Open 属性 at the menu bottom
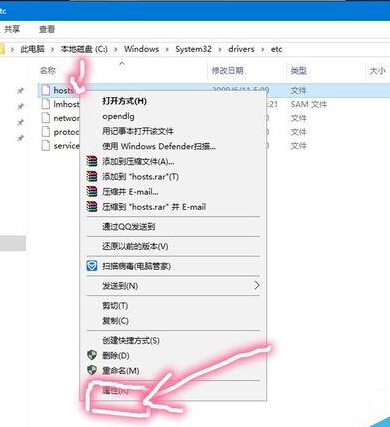 (x=115, y=391)
